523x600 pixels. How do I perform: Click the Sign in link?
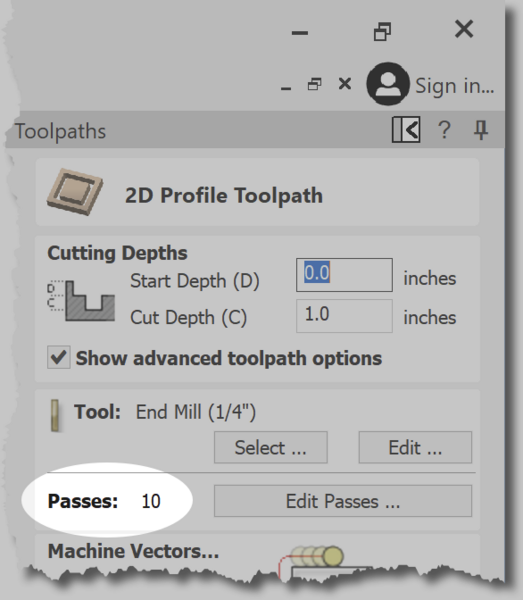tap(455, 86)
